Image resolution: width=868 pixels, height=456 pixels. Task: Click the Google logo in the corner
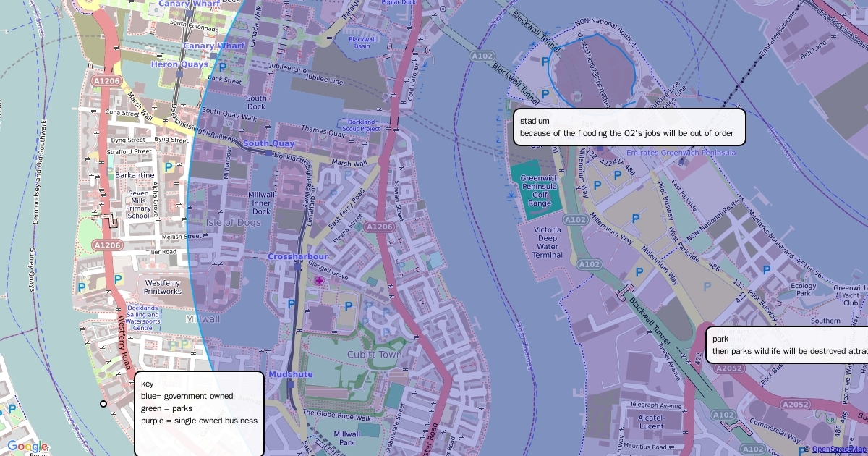click(x=27, y=447)
